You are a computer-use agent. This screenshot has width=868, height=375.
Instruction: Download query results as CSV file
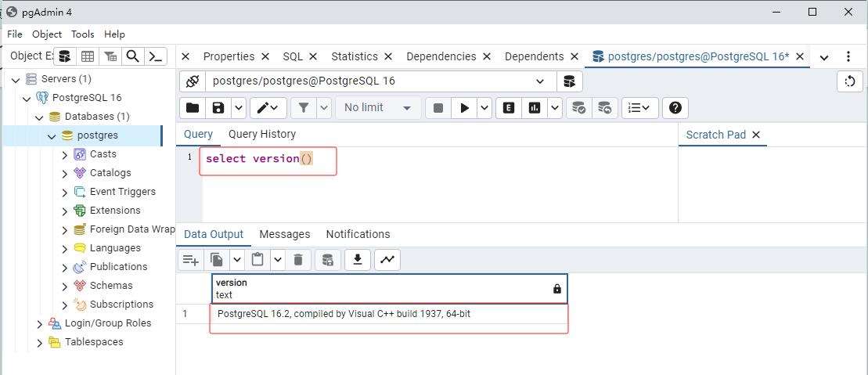tap(358, 259)
